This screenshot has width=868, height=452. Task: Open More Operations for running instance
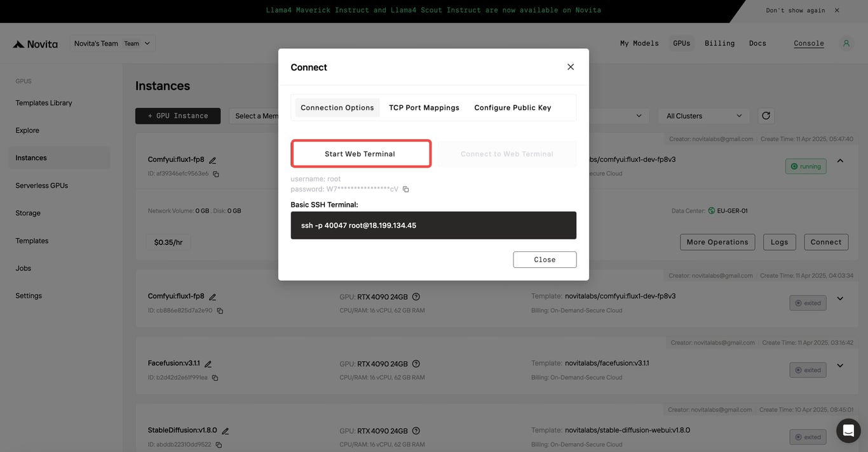717,242
